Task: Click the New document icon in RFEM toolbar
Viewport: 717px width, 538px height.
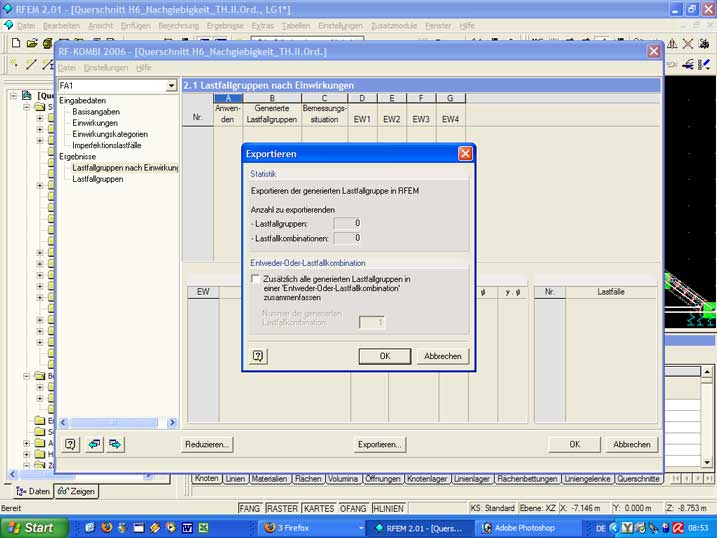Action: pos(16,43)
